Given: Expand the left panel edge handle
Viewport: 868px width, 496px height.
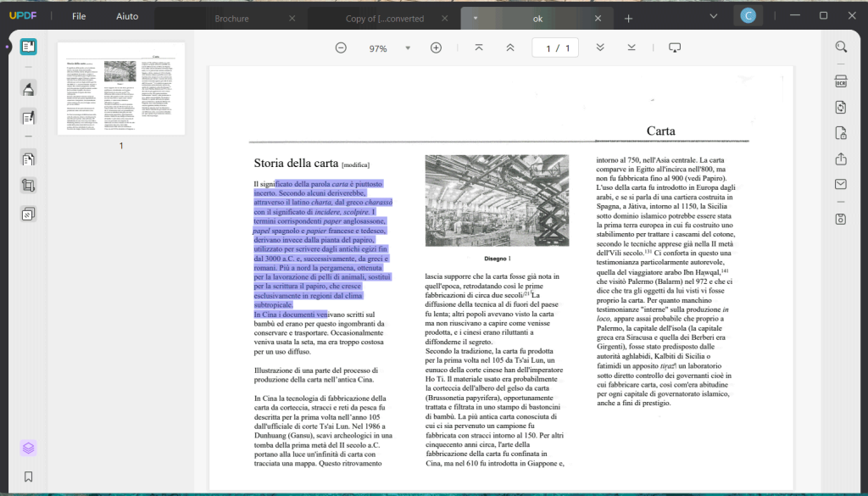Looking at the screenshot, I should click(x=7, y=47).
